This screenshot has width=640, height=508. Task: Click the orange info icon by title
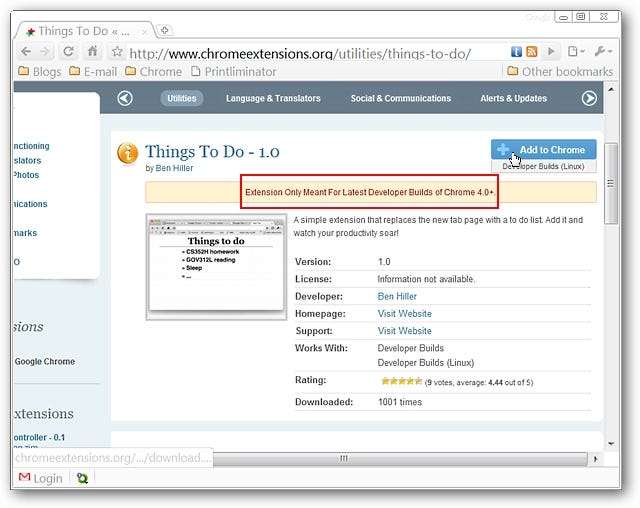coord(127,153)
